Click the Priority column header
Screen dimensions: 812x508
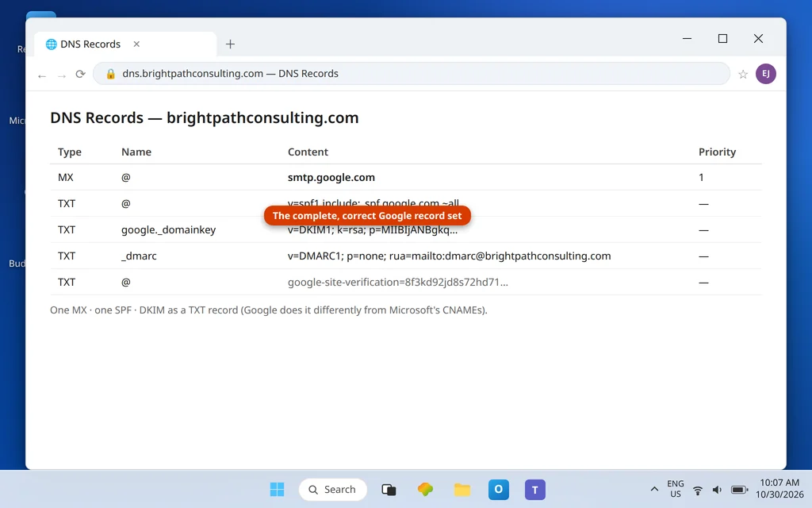[717, 152]
